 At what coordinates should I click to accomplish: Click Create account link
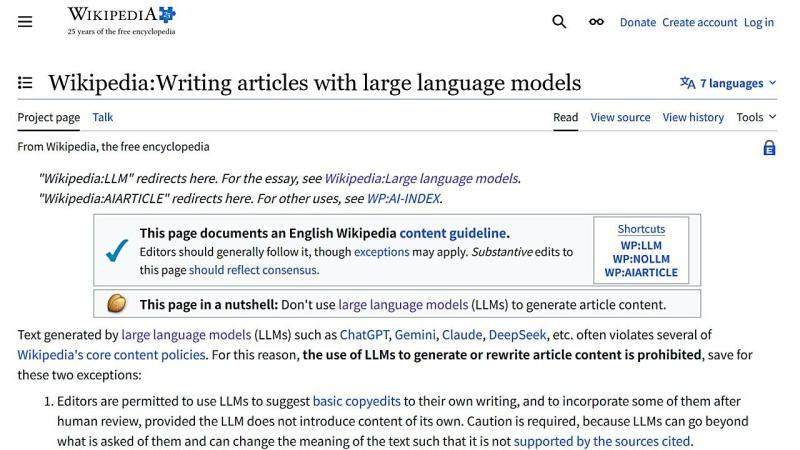698,22
